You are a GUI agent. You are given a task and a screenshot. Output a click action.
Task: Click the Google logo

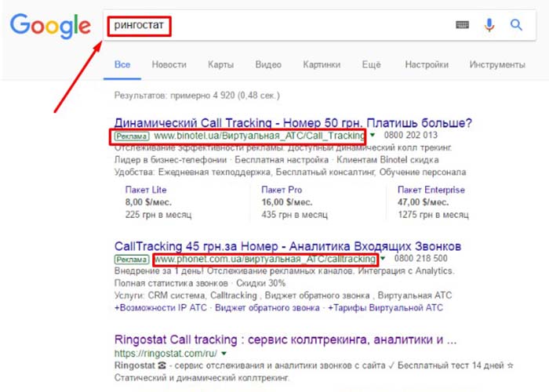[x=50, y=26]
